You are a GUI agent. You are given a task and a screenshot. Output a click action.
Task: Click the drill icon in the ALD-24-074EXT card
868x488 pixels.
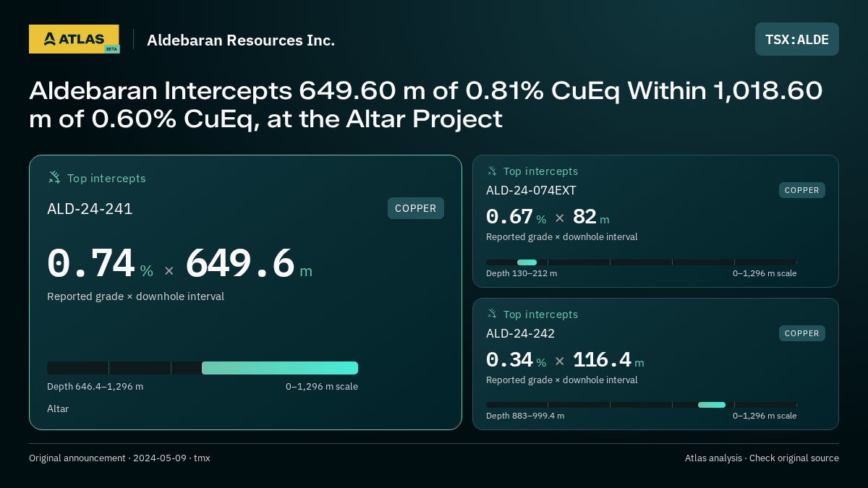pyautogui.click(x=492, y=171)
